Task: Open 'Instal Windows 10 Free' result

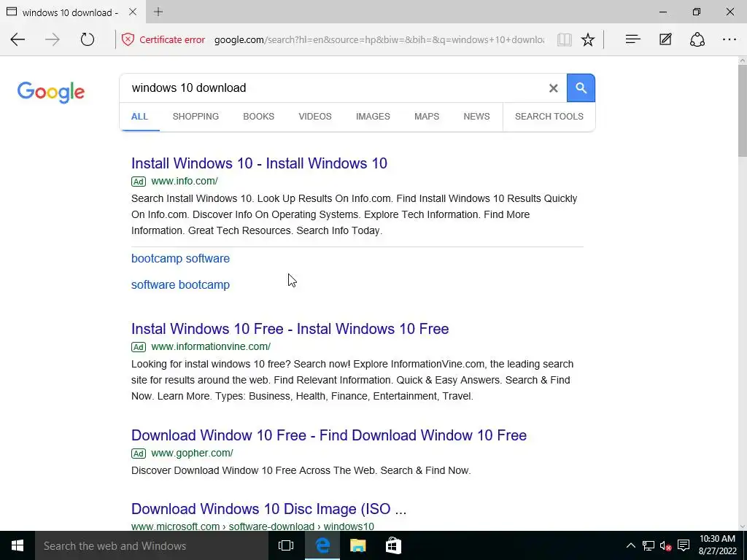Action: (290, 329)
